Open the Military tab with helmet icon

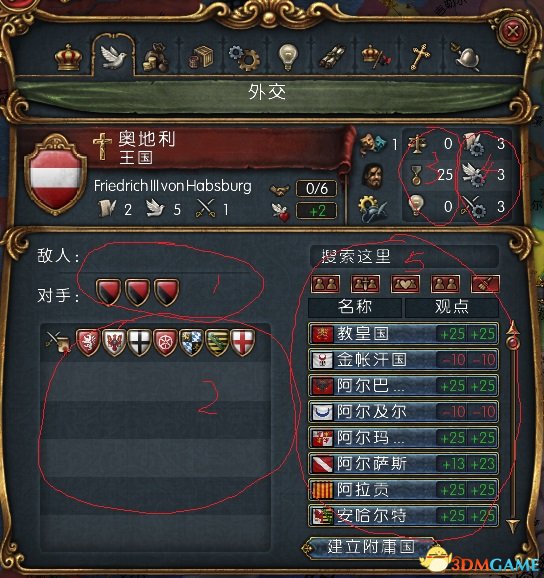point(466,58)
